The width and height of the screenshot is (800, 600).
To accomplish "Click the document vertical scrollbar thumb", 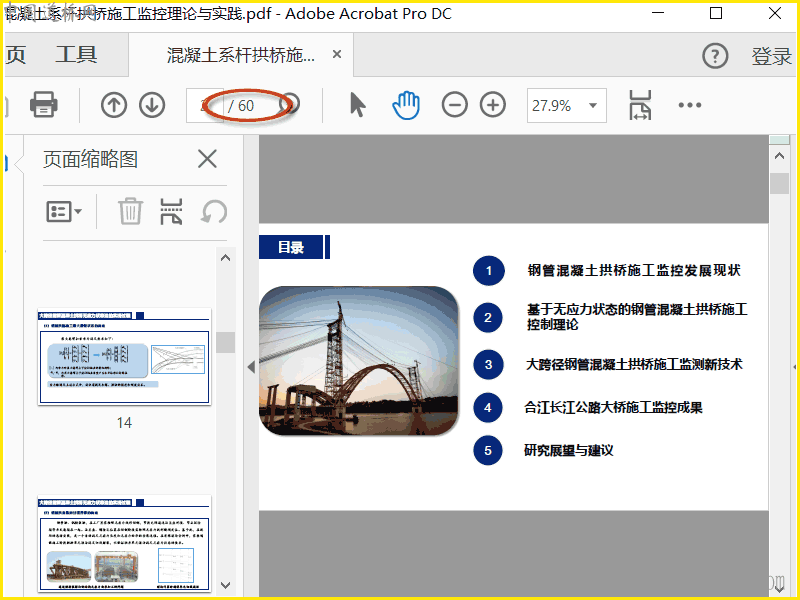I will tap(779, 184).
